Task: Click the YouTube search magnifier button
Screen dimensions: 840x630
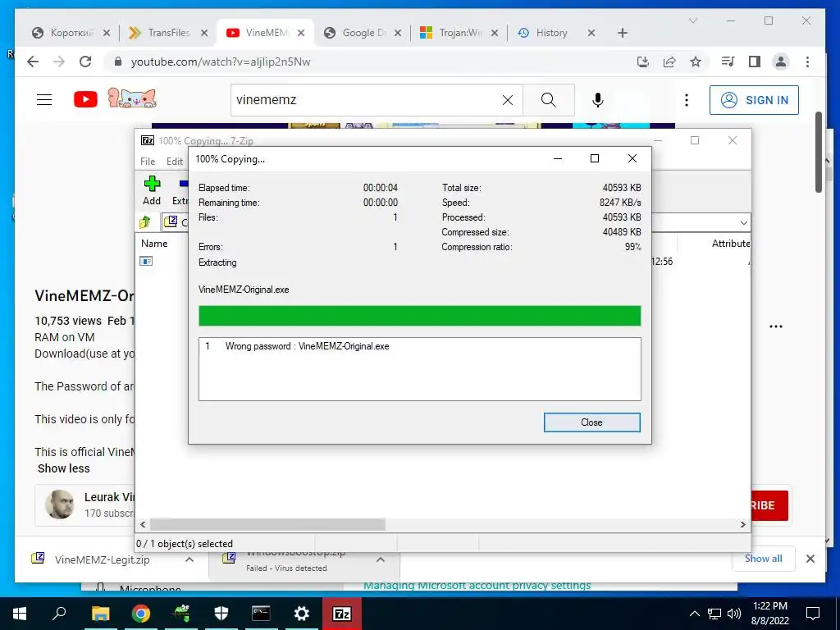Action: (549, 99)
